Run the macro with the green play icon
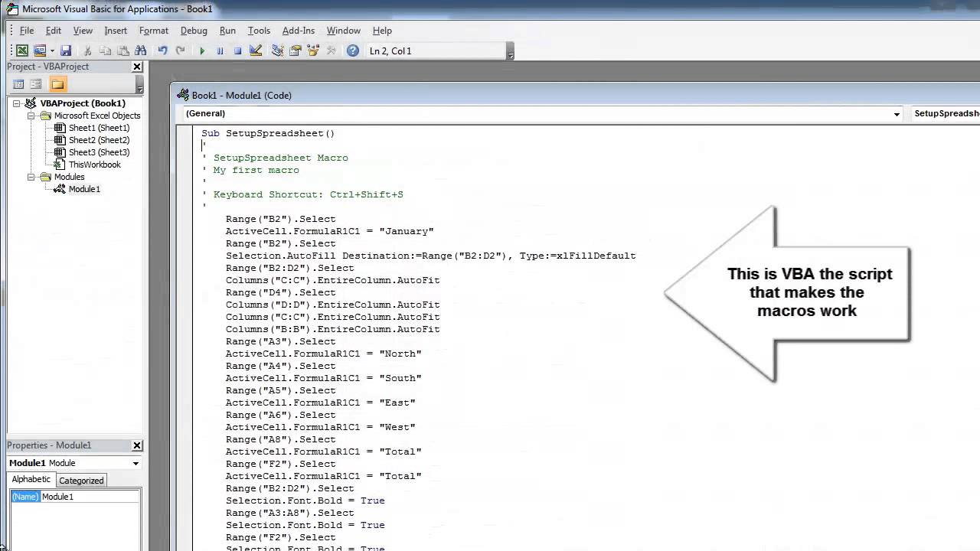This screenshot has width=980, height=551. (x=202, y=51)
